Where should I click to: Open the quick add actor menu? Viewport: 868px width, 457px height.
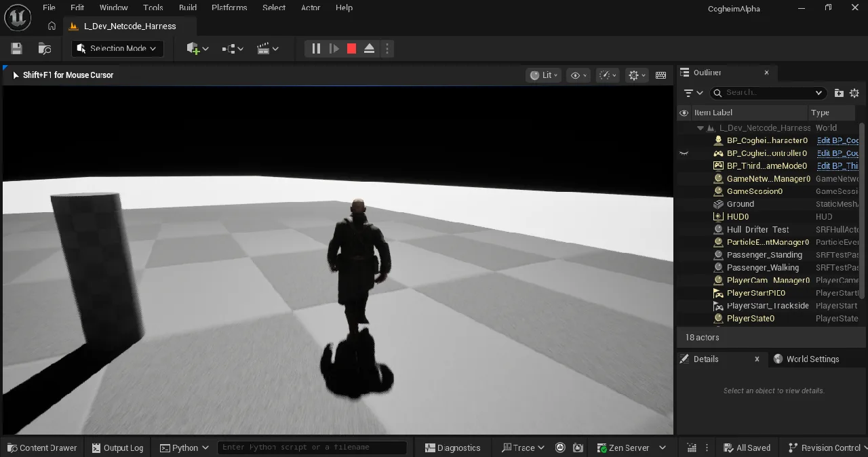tap(197, 48)
